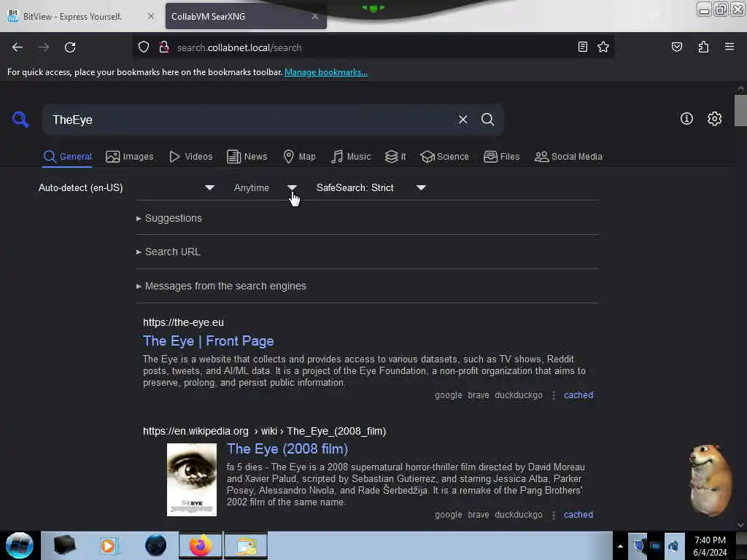Image resolution: width=747 pixels, height=560 pixels.
Task: Switch to Firefox taskbar button
Action: coord(201,545)
